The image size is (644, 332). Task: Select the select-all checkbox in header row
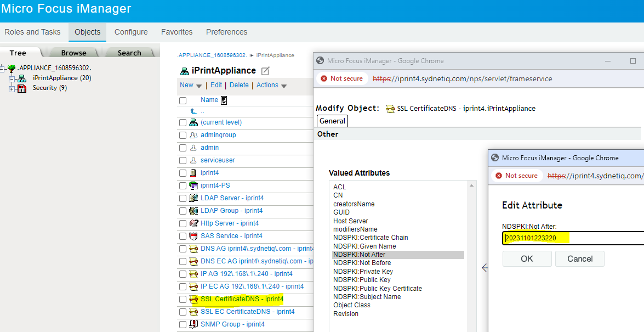[x=183, y=100]
